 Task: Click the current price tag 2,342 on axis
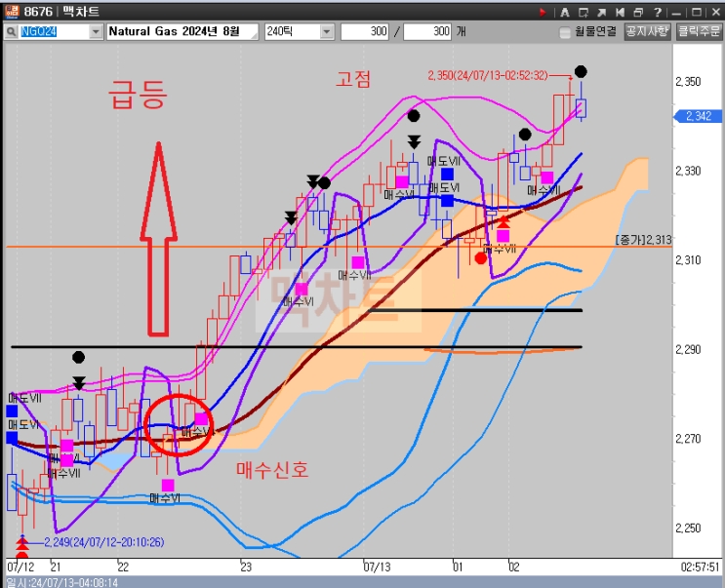click(698, 116)
